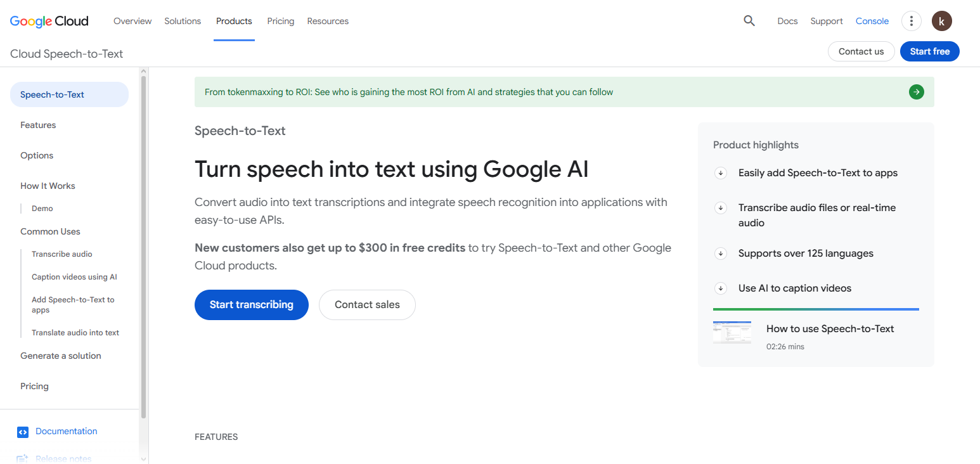Jump to Common Uses section
The width and height of the screenshot is (980, 464).
click(50, 231)
